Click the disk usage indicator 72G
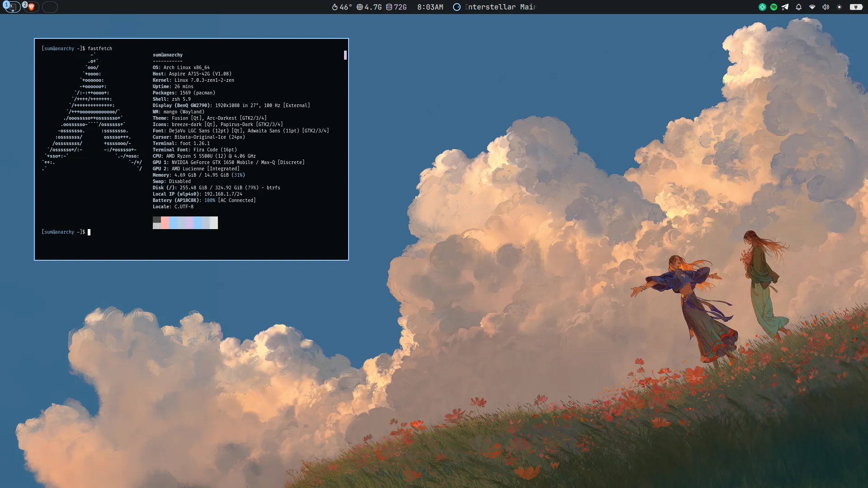Image resolution: width=868 pixels, height=488 pixels. tap(396, 7)
